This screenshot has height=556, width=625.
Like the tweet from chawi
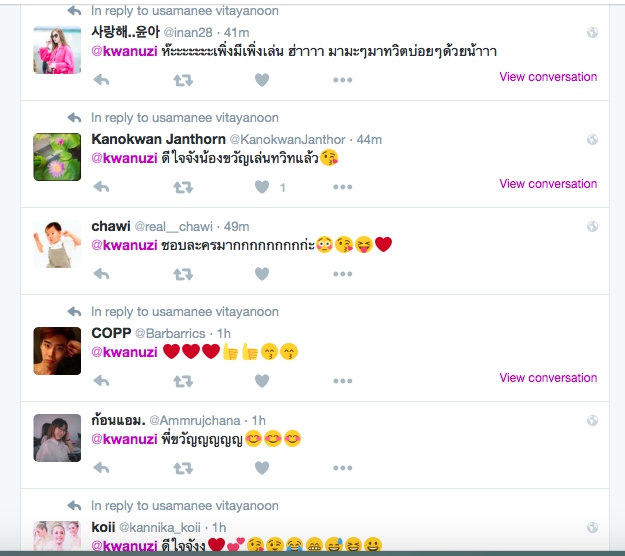coord(262,274)
